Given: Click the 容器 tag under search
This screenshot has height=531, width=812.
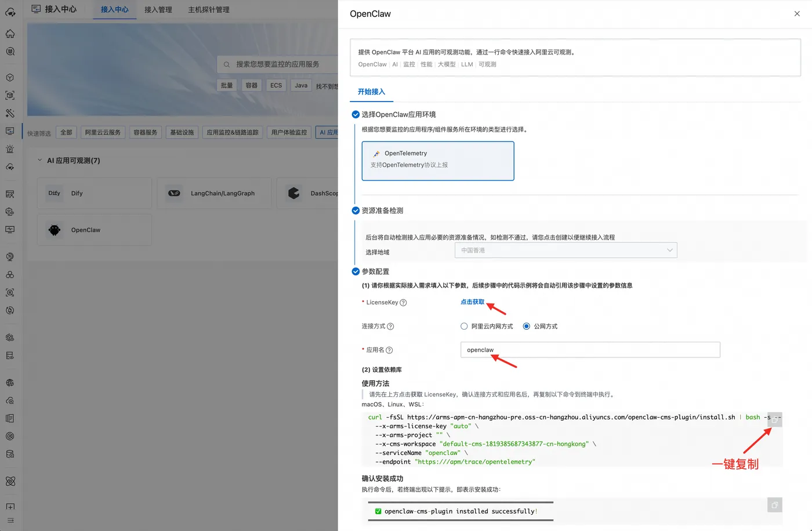Looking at the screenshot, I should 252,85.
